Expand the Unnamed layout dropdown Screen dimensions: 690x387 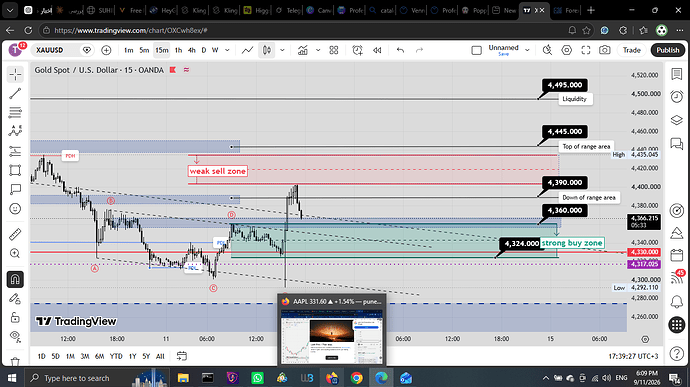point(527,50)
